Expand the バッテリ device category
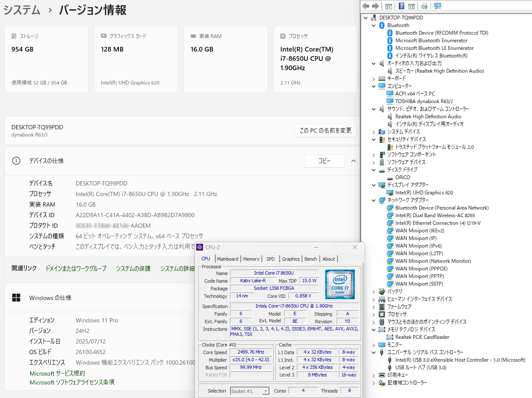Viewport: 532px width, 398px height. click(373, 292)
